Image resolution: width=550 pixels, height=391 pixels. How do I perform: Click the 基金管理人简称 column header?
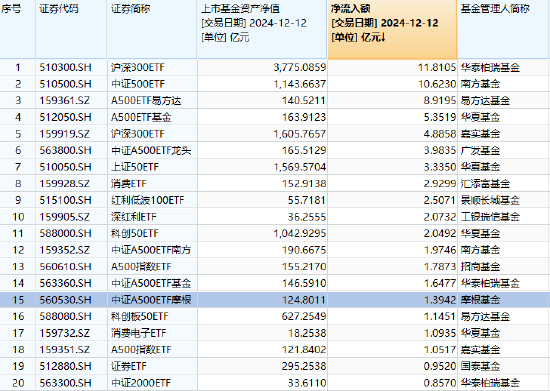504,29
